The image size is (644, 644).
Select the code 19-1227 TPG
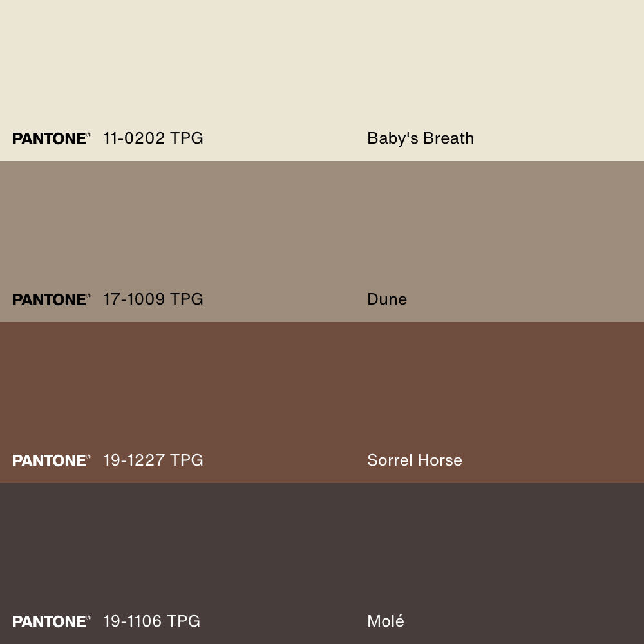click(x=153, y=460)
